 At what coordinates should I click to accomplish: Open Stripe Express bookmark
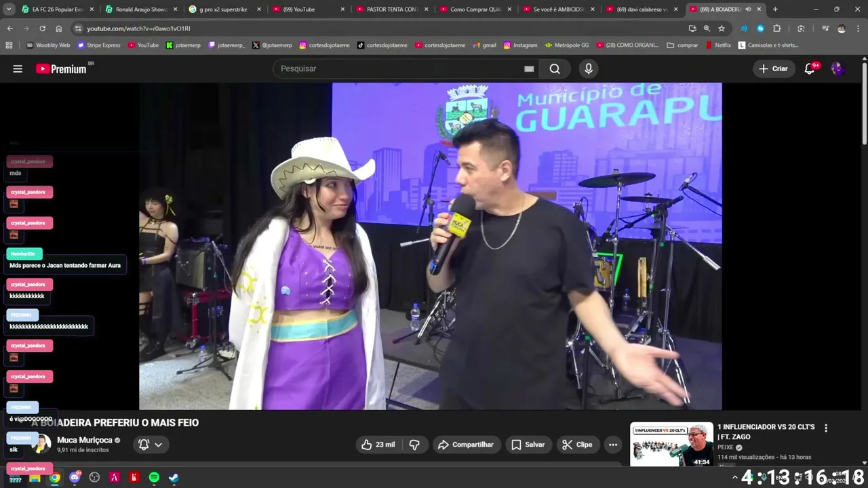[99, 45]
